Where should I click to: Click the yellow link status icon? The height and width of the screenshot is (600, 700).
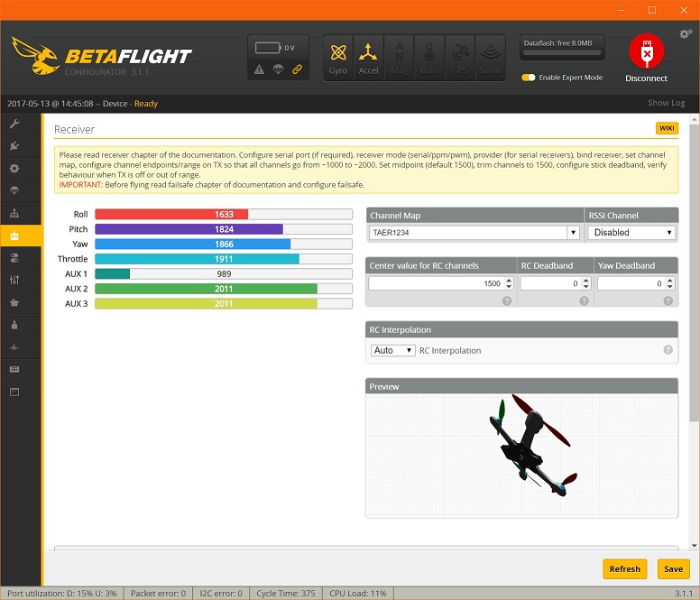coord(297,69)
